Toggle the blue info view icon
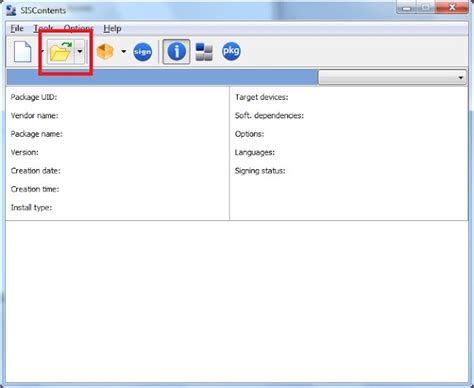474x388 pixels. [176, 52]
